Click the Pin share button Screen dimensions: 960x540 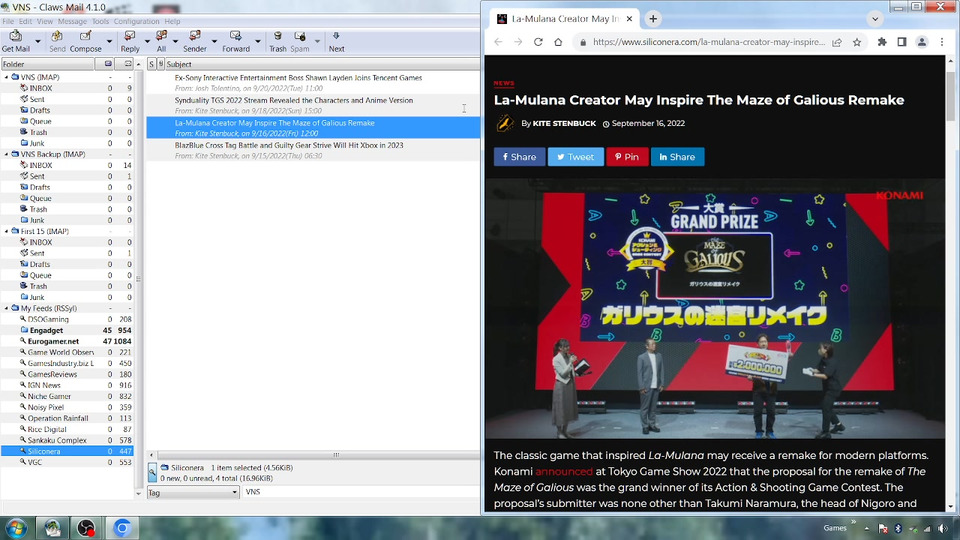(x=627, y=157)
